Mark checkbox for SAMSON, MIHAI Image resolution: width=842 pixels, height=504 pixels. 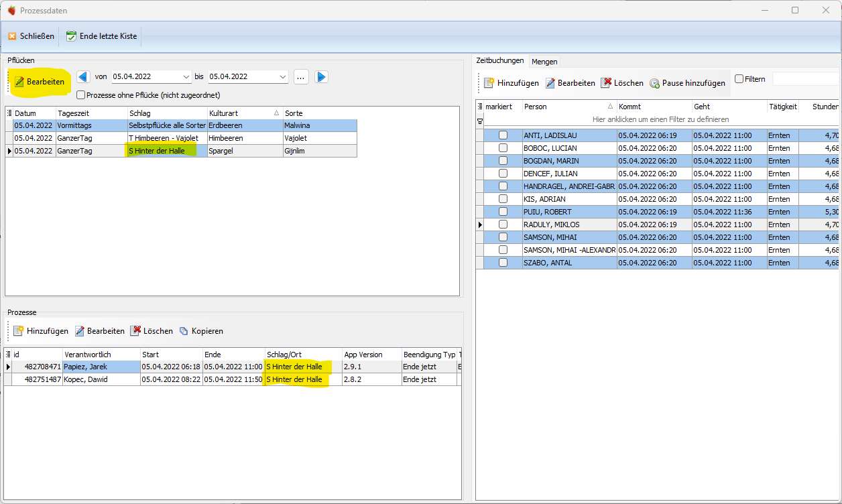503,237
